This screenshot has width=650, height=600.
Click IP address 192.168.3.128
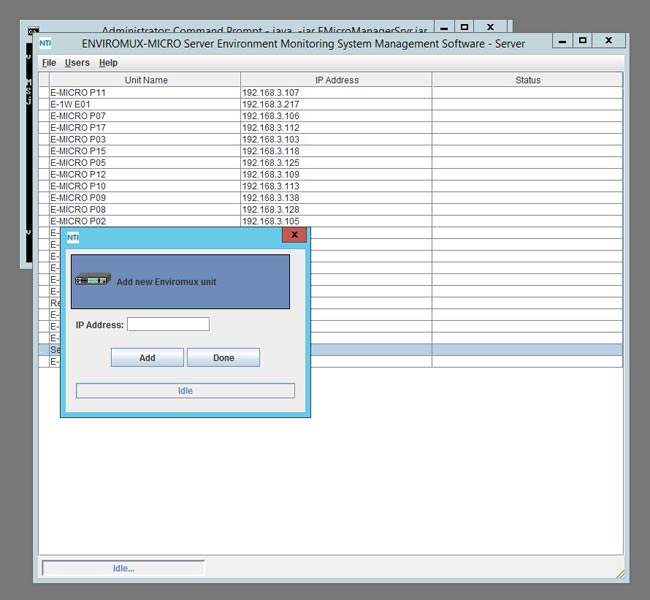tap(270, 209)
